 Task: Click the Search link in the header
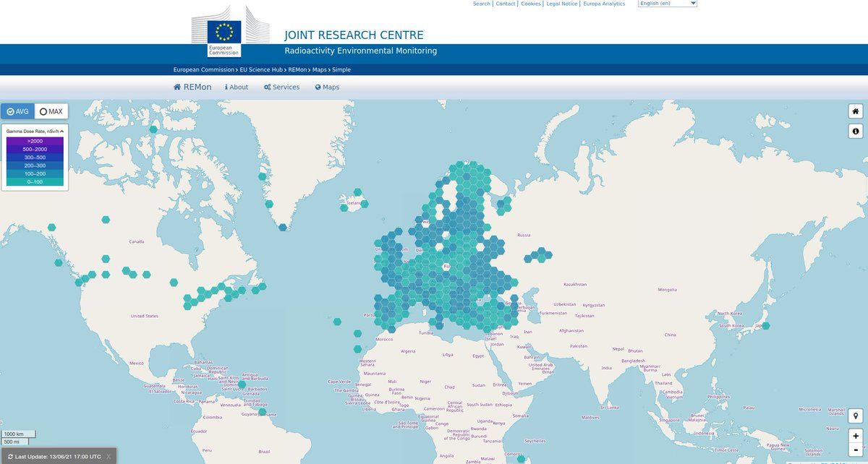coord(482,4)
